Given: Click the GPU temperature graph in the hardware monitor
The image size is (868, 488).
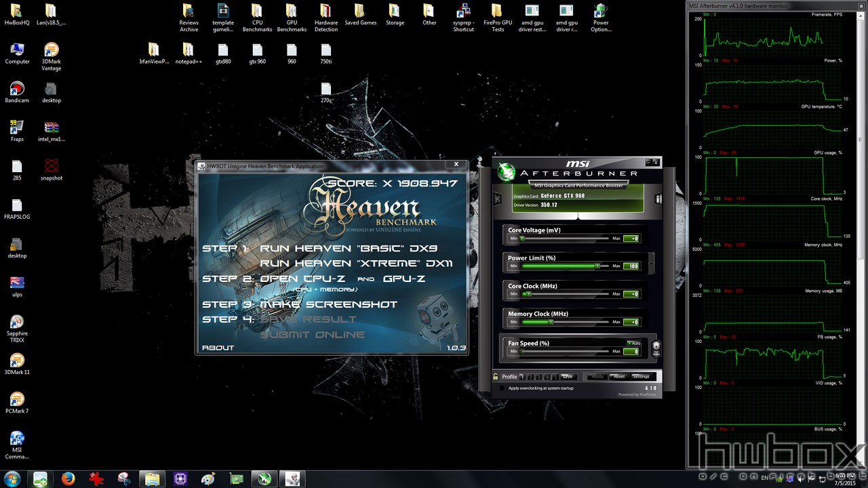Looking at the screenshot, I should point(773,129).
